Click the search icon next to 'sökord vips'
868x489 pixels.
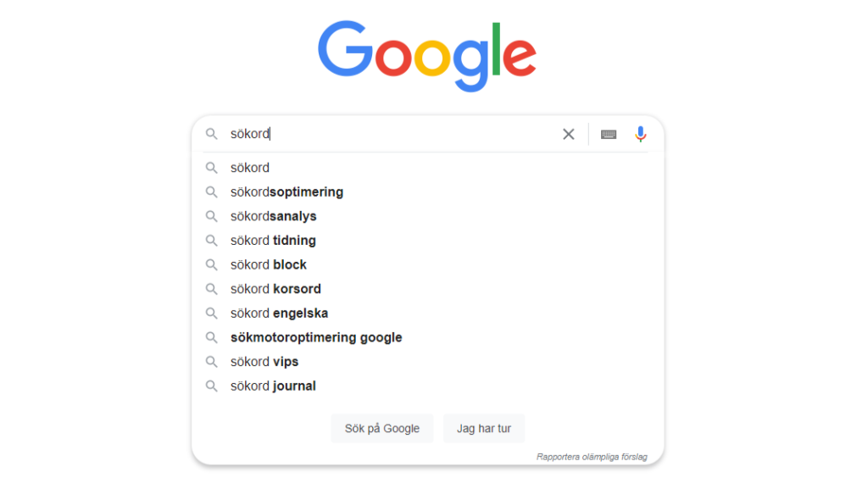pyautogui.click(x=212, y=362)
